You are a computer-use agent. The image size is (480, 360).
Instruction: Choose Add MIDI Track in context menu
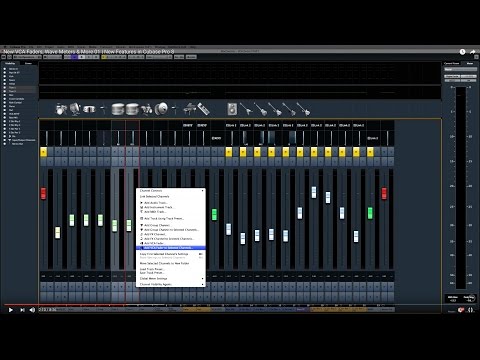pos(171,212)
